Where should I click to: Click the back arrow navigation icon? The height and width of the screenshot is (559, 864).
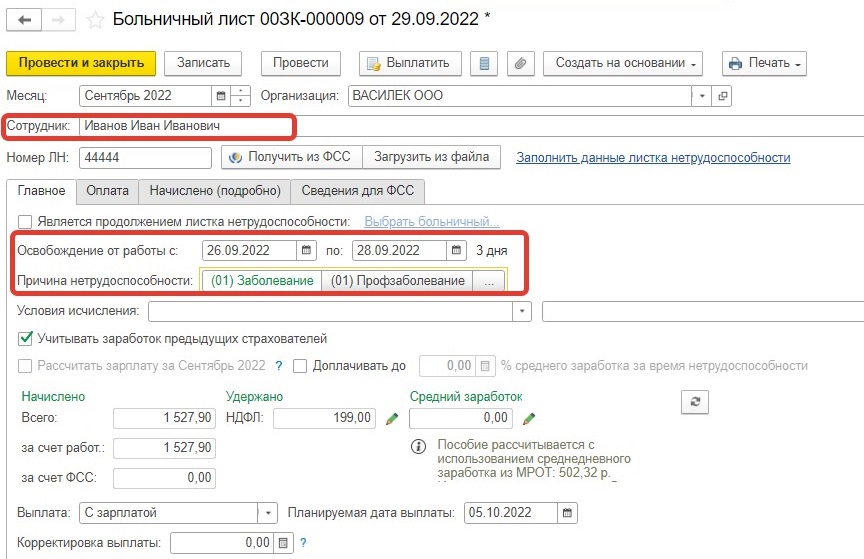pyautogui.click(x=24, y=20)
